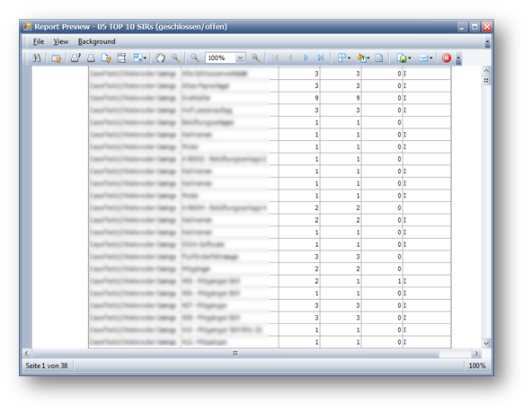Screen dimensions: 532x414
Task: Open the multiple pages layout dropdown
Action: click(343, 58)
